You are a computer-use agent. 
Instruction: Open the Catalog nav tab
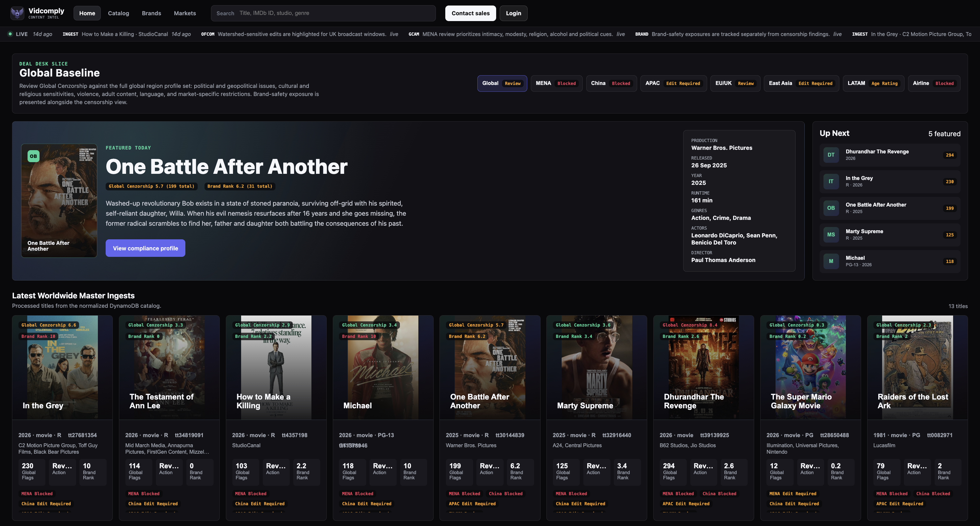(x=118, y=13)
